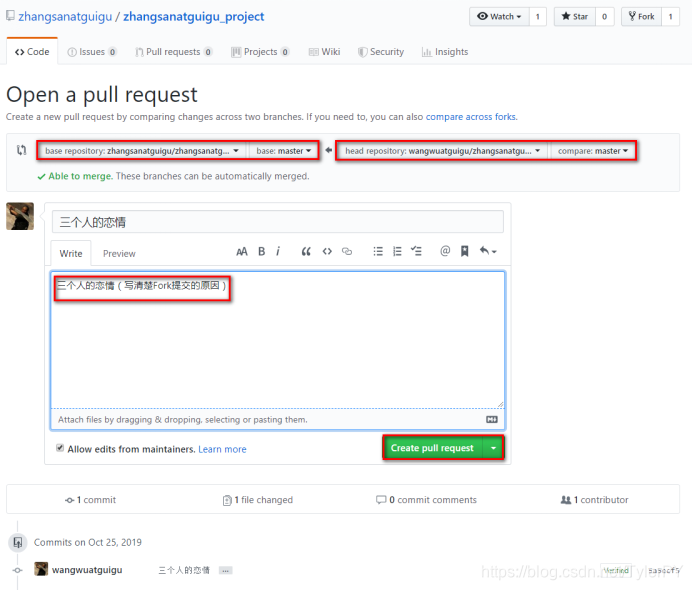This screenshot has width=693, height=590.
Task: View the 1 contributor summary
Action: 594,500
